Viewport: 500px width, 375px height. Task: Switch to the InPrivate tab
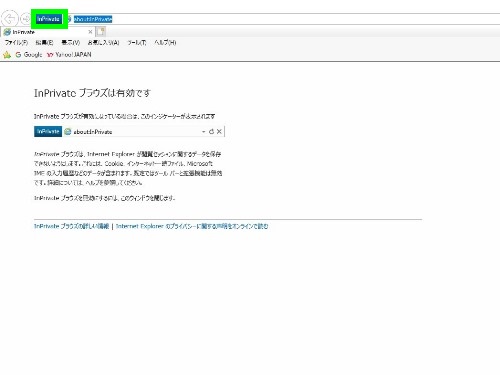click(47, 32)
